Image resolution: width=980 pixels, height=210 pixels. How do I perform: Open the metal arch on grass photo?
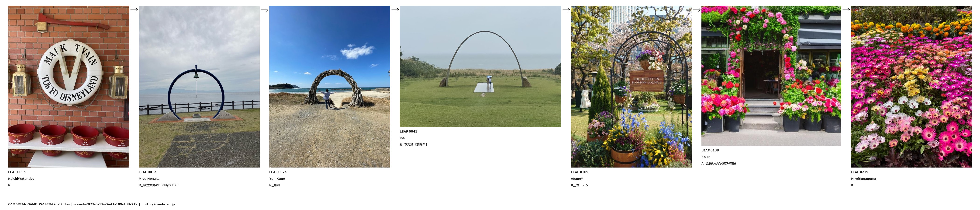coord(480,66)
